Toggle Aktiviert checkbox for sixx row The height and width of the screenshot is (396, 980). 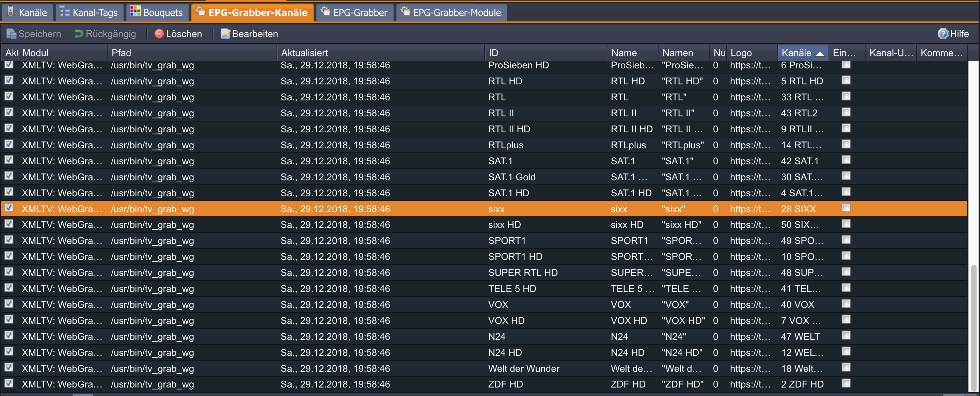coord(9,208)
